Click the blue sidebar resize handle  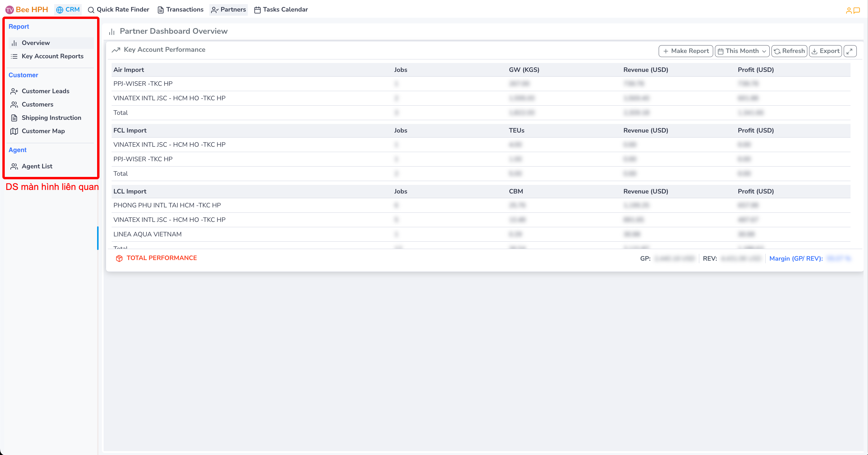coord(98,238)
